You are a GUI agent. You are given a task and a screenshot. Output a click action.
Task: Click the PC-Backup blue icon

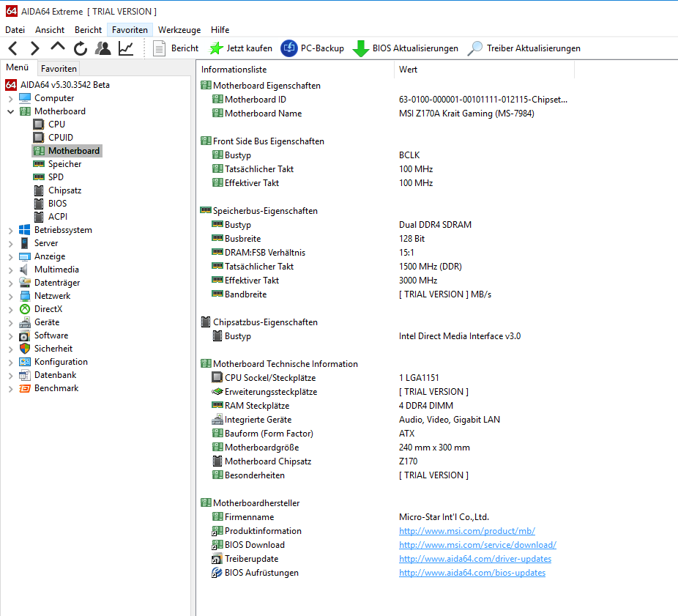pos(289,48)
